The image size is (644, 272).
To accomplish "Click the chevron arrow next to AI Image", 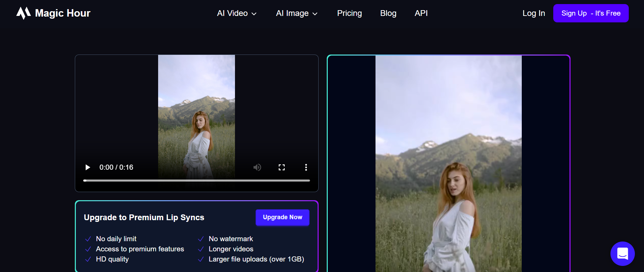I will (315, 14).
